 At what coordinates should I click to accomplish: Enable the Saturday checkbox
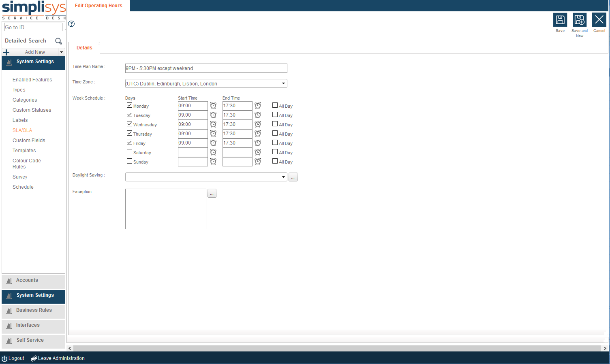(x=129, y=152)
